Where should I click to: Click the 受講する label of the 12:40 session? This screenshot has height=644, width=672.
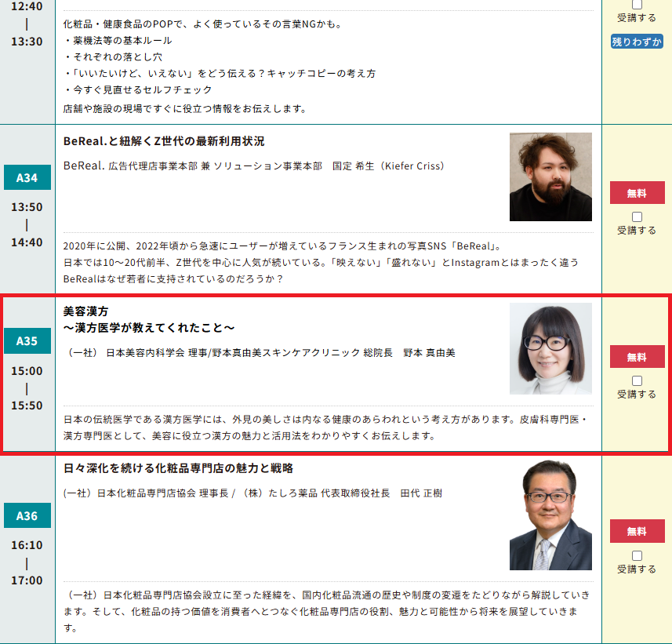637,17
